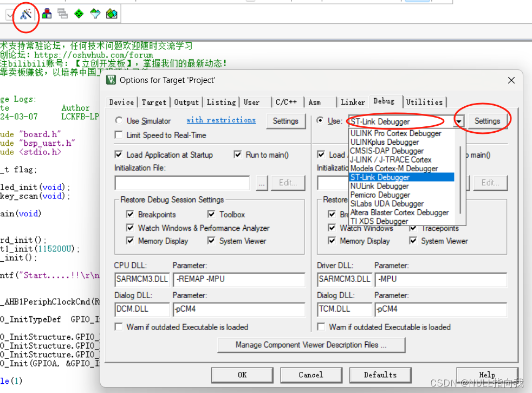Toggle simulator Toolbox checkbox
532x393 pixels.
coord(211,214)
